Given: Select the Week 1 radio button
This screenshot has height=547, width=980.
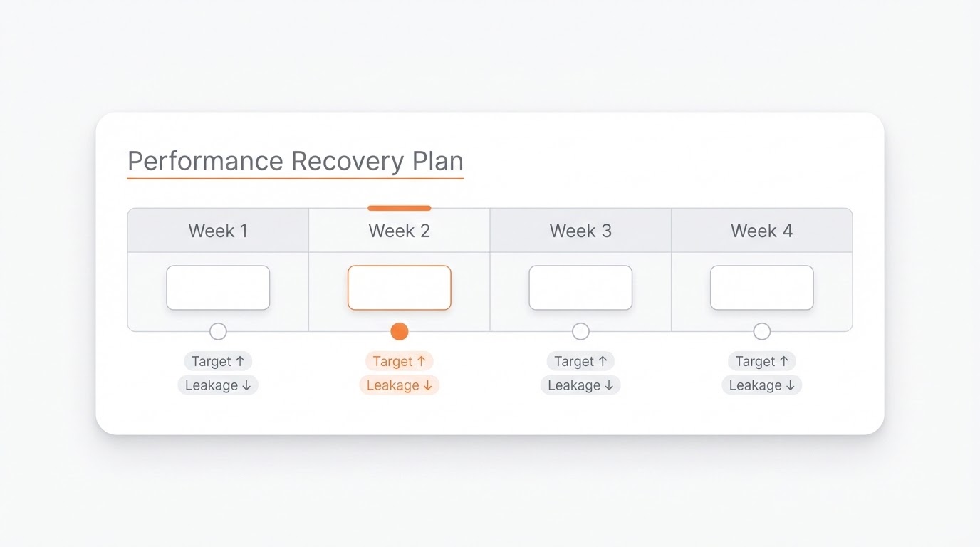Looking at the screenshot, I should click(218, 331).
